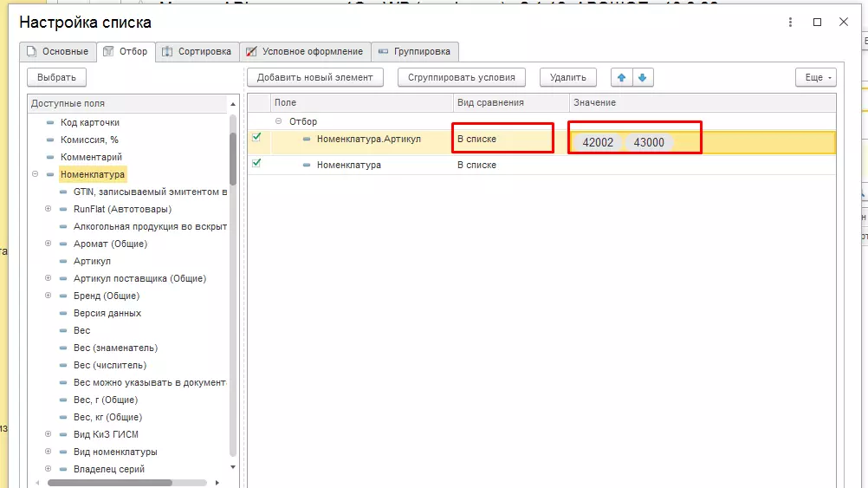
Task: Click the dash icon beside Версия данных
Action: point(63,314)
